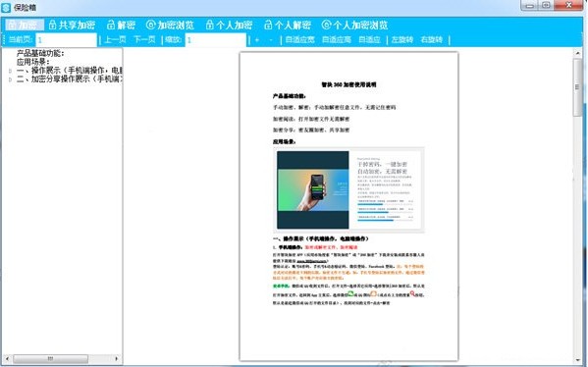This screenshot has height=367, width=588.
Task: Click the app logo in title bar
Action: coord(6,7)
